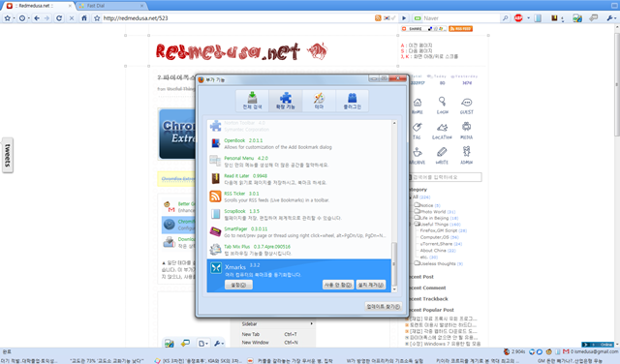Click the Read It Later book icon

pyautogui.click(x=555, y=18)
